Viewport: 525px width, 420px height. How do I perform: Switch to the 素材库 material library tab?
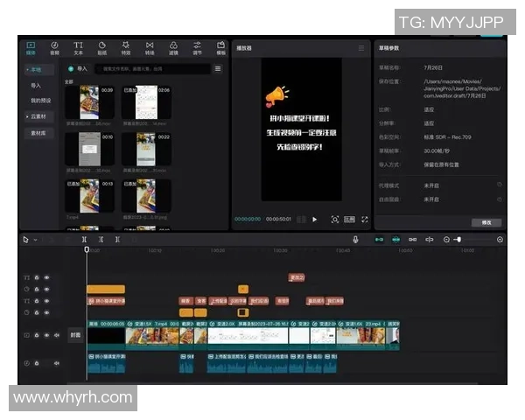point(38,133)
